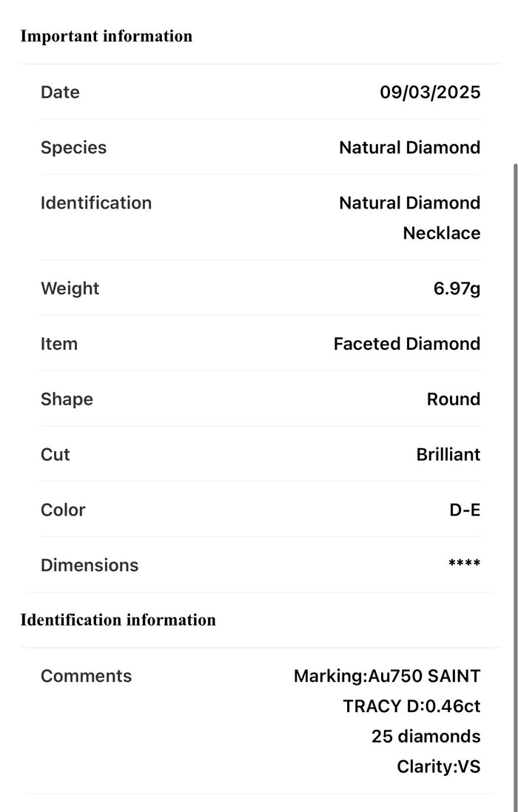Click the 'Clarity:VS' comment text

point(438,767)
